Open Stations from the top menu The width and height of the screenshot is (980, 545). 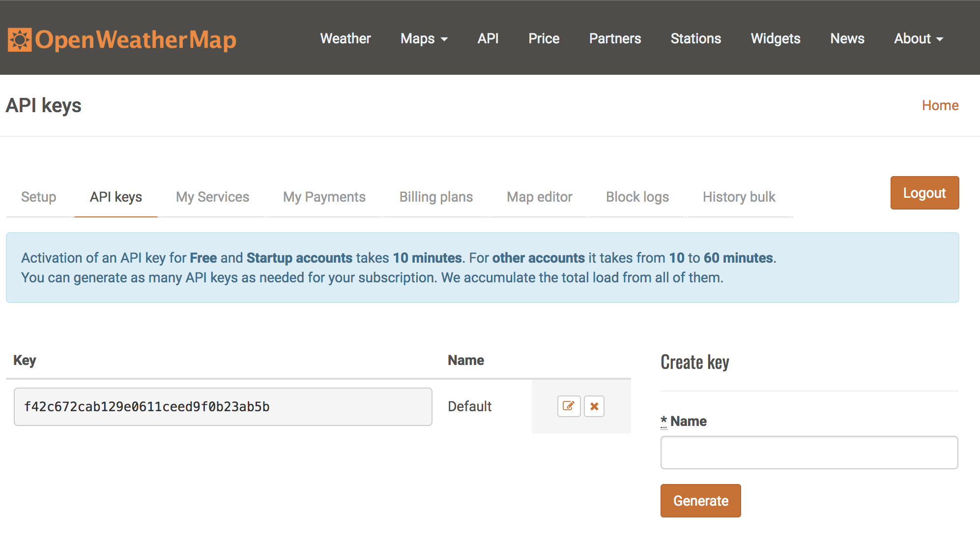pyautogui.click(x=695, y=38)
